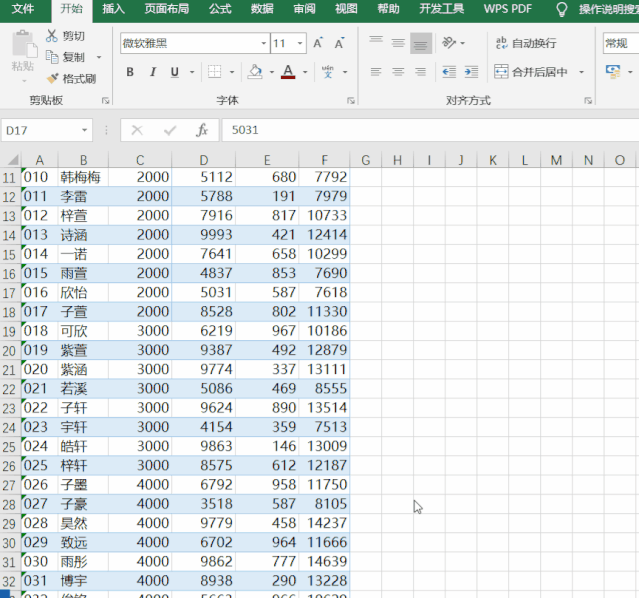Click the select all corner triangle
Image resolution: width=639 pixels, height=598 pixels.
[13, 160]
